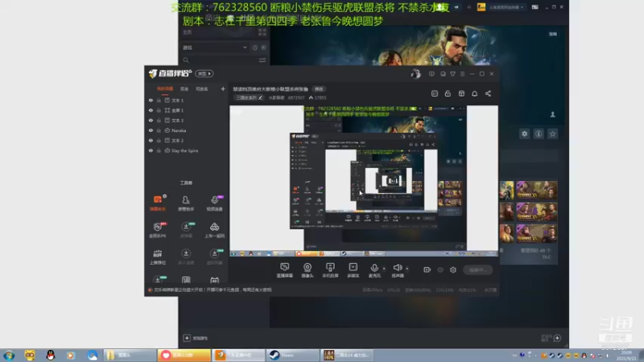This screenshot has width=644, height=362.
Task: Open the 上推荐位 recommendation slot tool
Action: click(158, 257)
